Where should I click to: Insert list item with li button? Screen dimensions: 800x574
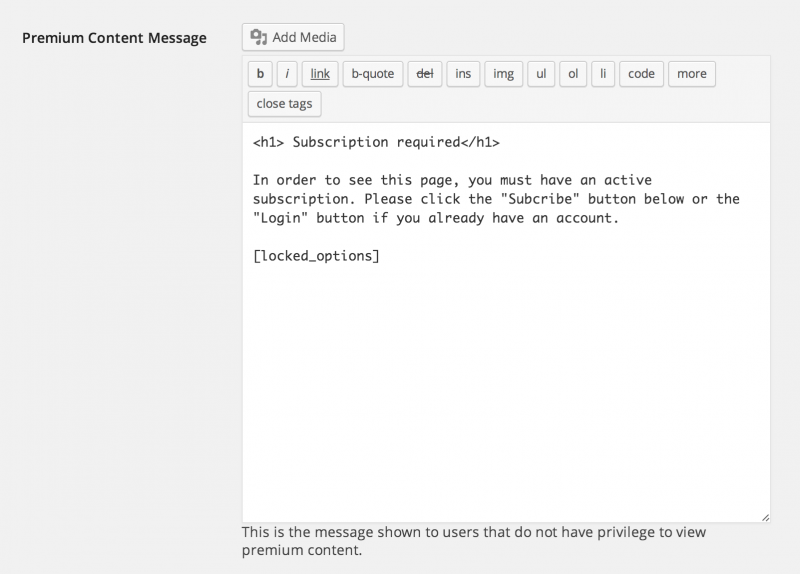pyautogui.click(x=603, y=74)
